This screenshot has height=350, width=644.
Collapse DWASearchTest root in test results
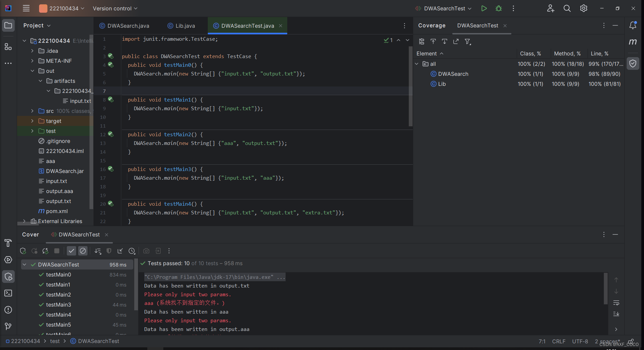tap(24, 265)
